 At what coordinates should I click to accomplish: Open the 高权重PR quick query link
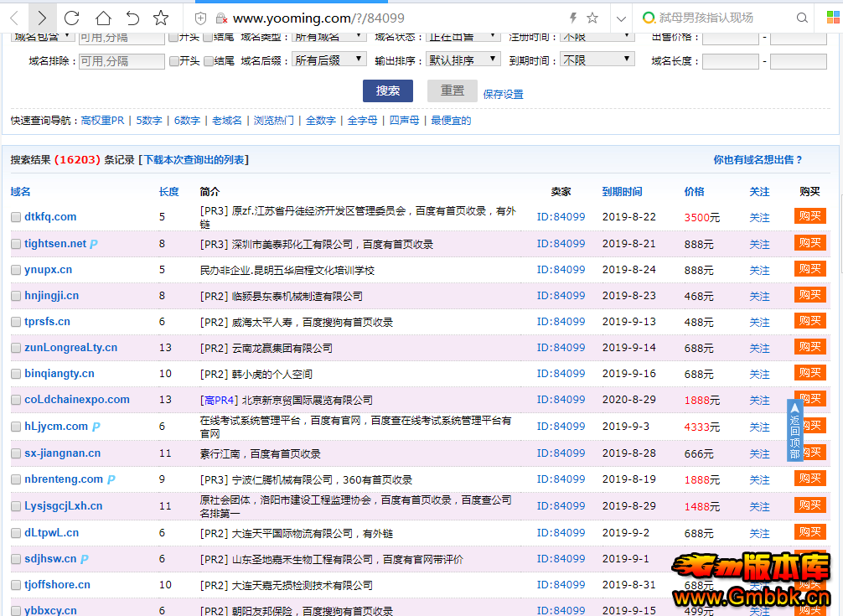tap(103, 121)
